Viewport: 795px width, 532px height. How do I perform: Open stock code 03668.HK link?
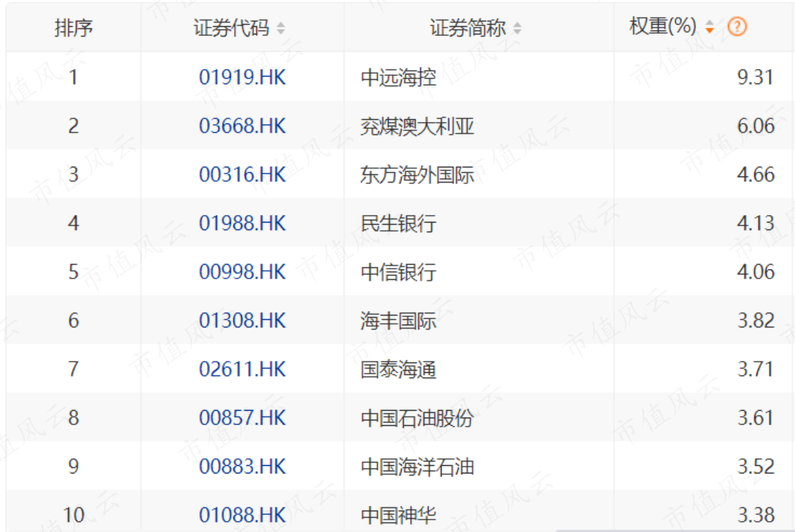pyautogui.click(x=242, y=126)
